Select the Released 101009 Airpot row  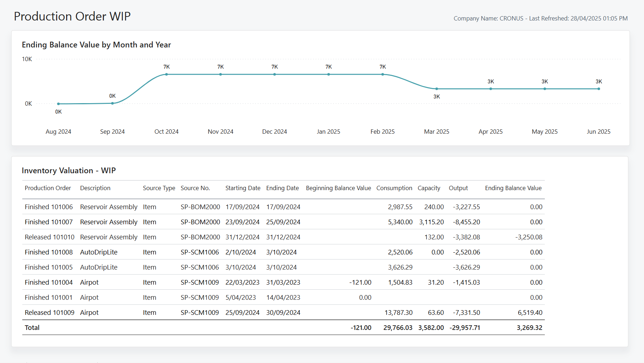(50, 312)
